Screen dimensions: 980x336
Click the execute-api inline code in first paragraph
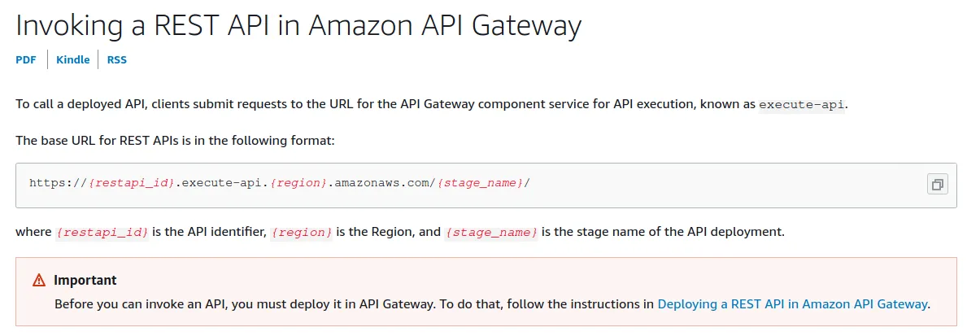click(802, 105)
